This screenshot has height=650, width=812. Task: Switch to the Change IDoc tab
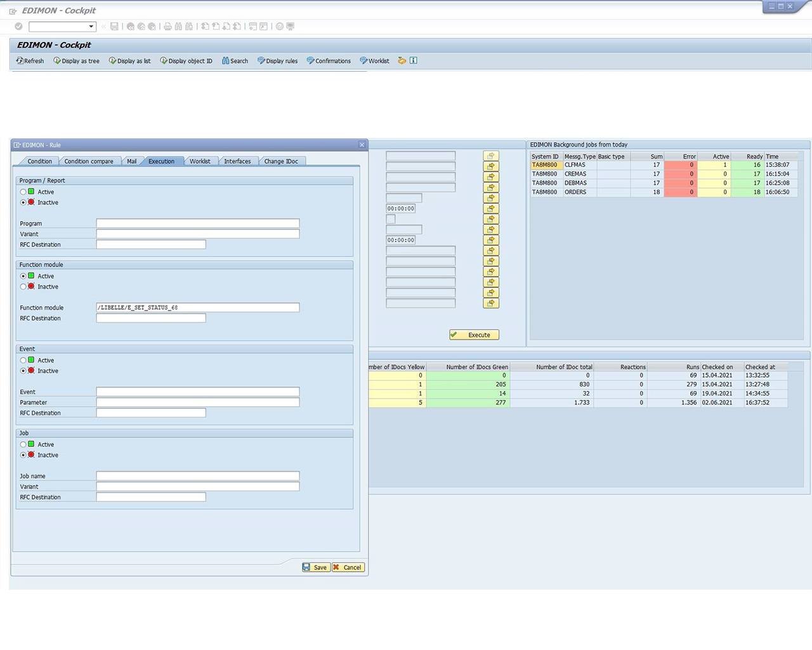pyautogui.click(x=281, y=161)
